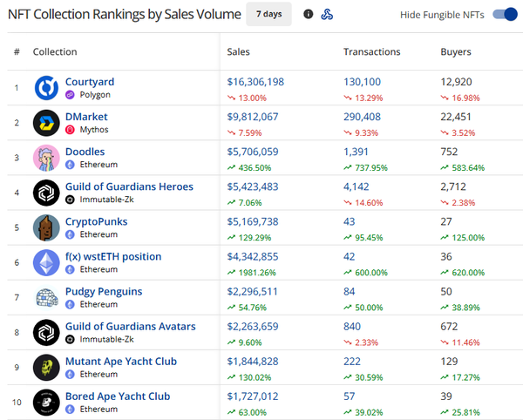The height and width of the screenshot is (420, 523).
Task: Open the DMarket collection link
Action: 86,117
